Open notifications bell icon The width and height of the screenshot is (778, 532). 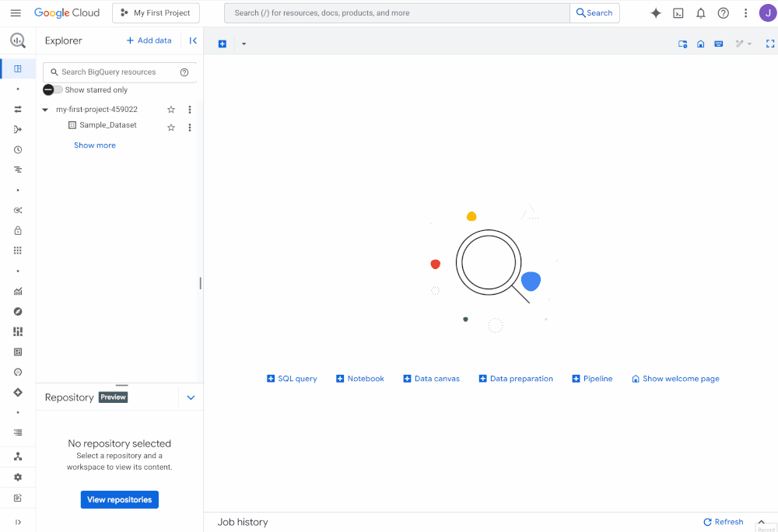[701, 13]
